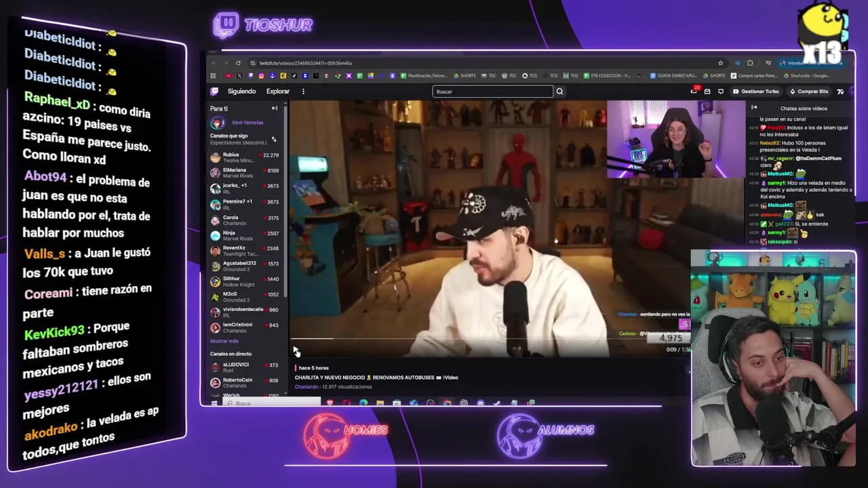Open browser extensions puzzle icon
The width and height of the screenshot is (868, 488).
pos(750,63)
